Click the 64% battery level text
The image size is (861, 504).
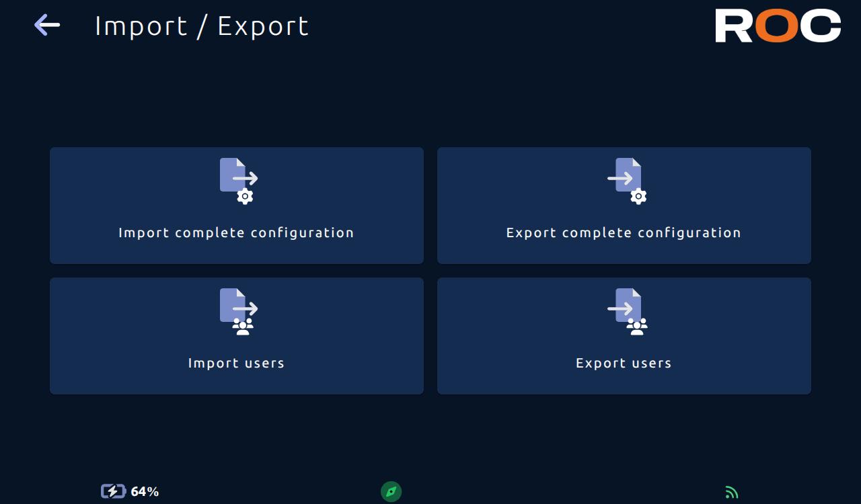coord(145,491)
